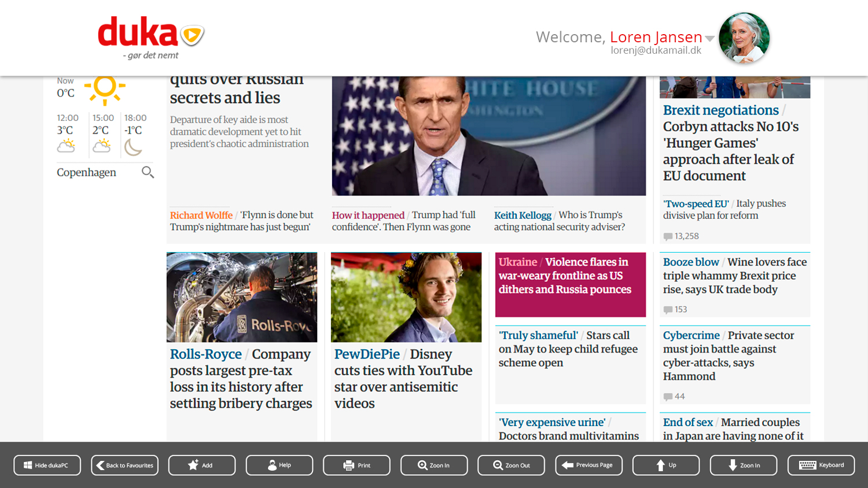The width and height of the screenshot is (868, 488).
Task: Open the PewDiePie article photo
Action: [x=406, y=297]
